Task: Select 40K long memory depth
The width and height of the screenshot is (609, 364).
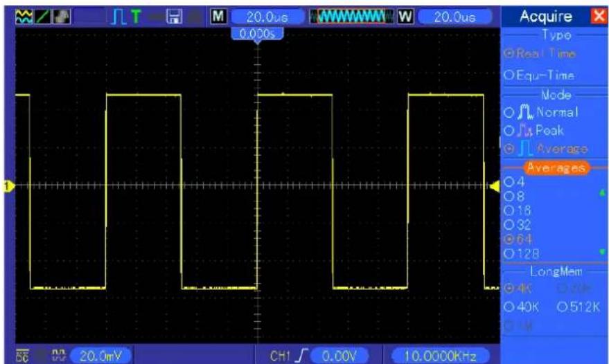Action: click(x=521, y=307)
